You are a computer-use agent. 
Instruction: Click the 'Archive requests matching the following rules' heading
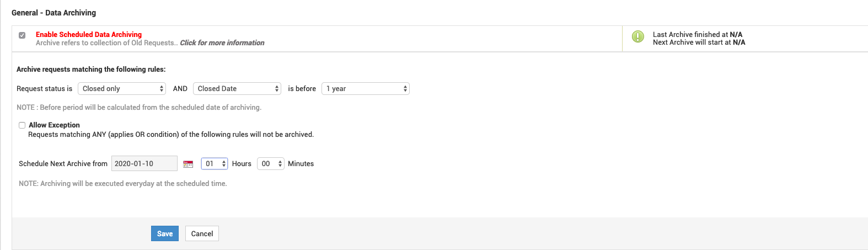pos(91,70)
